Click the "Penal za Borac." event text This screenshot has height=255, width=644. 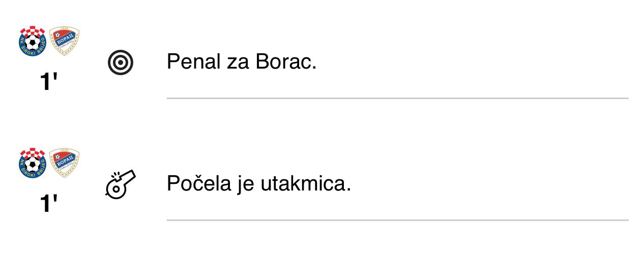click(241, 62)
